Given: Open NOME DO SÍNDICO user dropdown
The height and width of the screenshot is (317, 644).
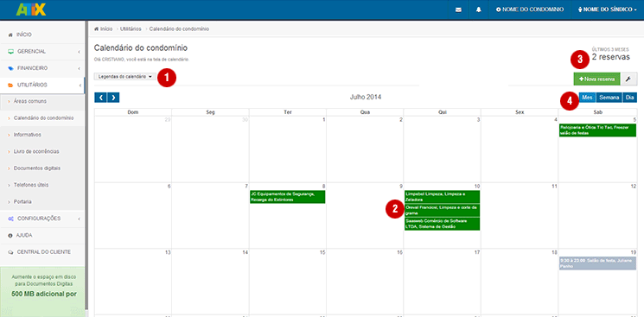Looking at the screenshot, I should [x=607, y=10].
